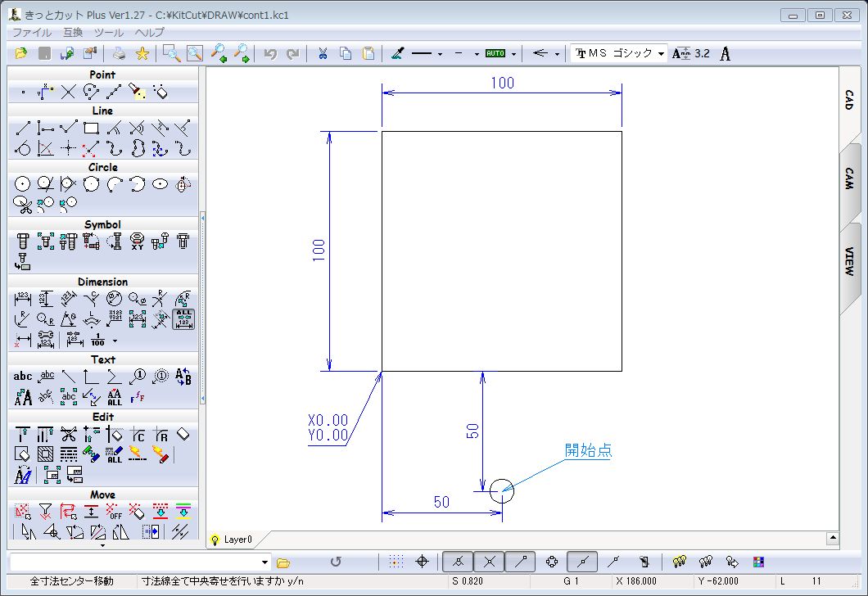Toggle the Layer0 light bulb visibility
Viewport: 868px width, 596px height.
tap(215, 540)
